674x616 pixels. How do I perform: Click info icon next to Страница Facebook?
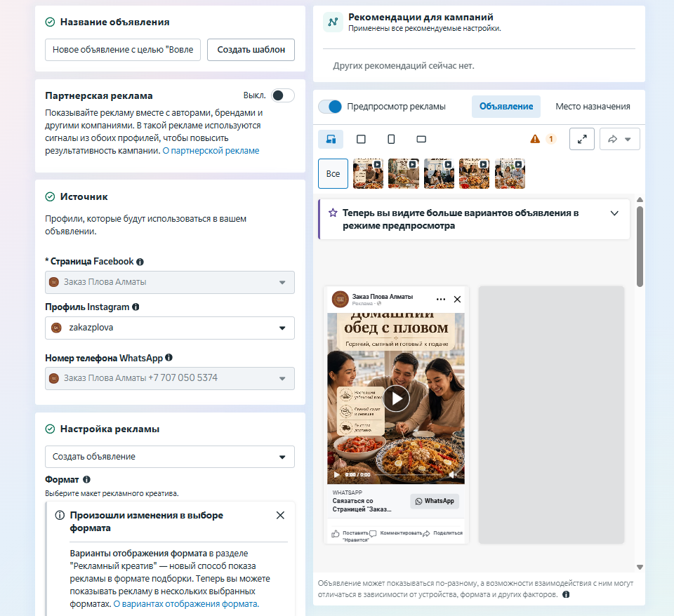(140, 262)
